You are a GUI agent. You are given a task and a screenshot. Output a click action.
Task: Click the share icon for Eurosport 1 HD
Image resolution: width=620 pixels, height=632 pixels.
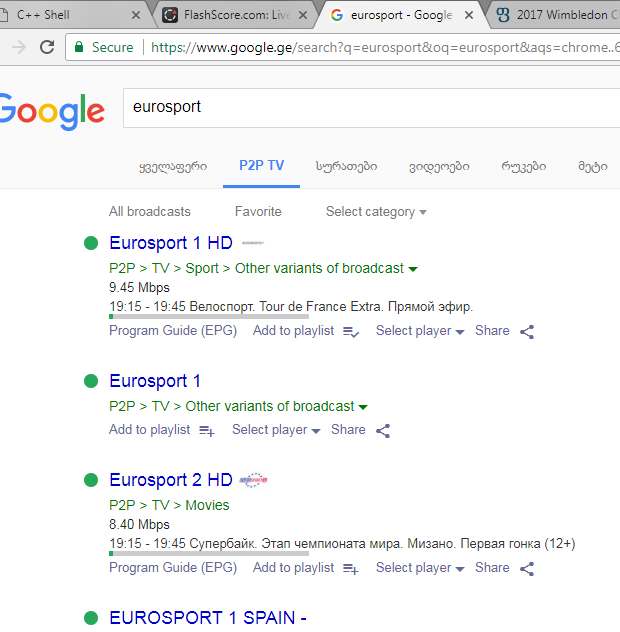[527, 332]
